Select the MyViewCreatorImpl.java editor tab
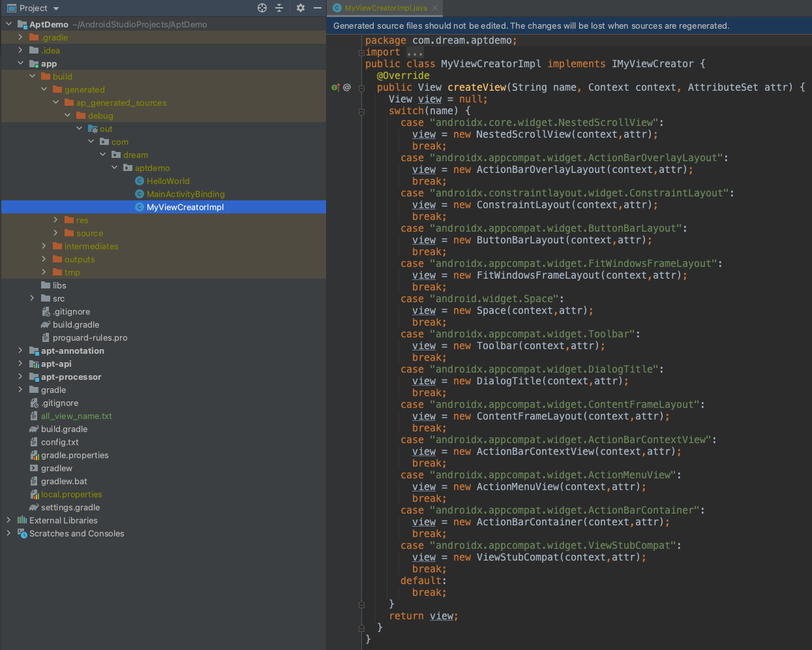This screenshot has width=812, height=650. pyautogui.click(x=385, y=8)
